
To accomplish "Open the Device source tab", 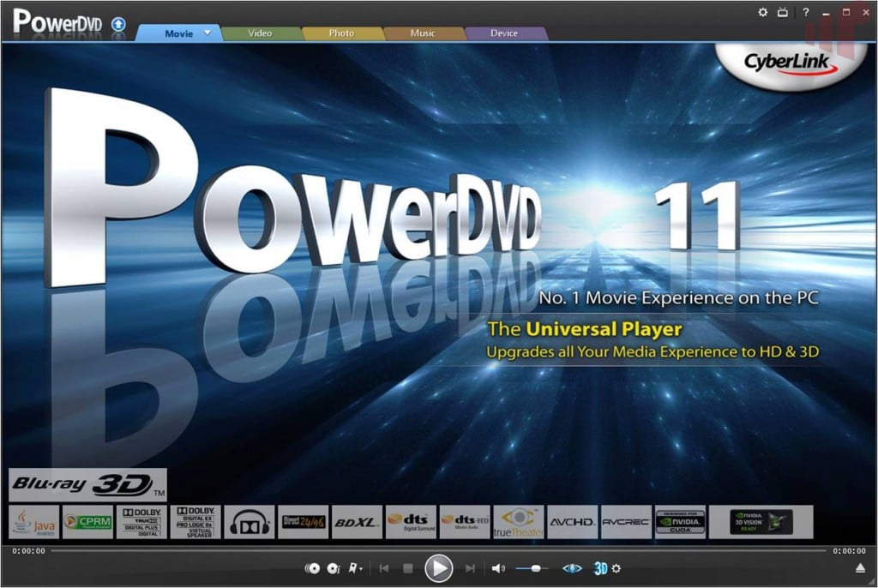I will (507, 33).
